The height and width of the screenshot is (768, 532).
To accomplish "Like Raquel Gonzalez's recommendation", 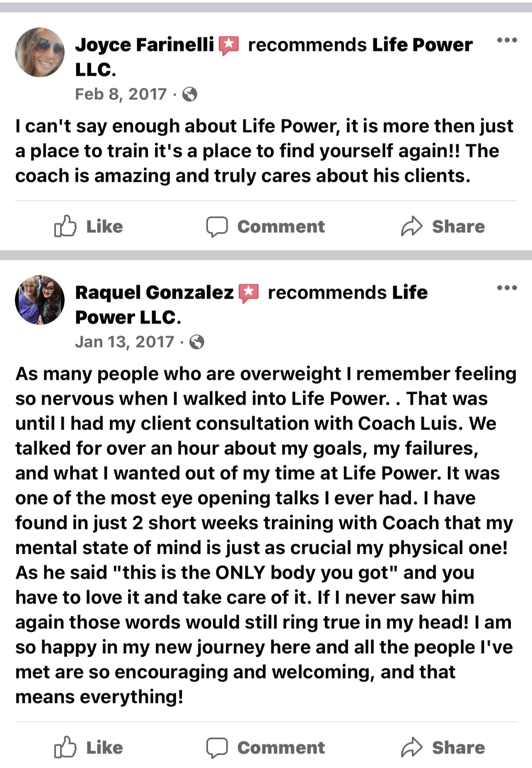I will pos(89,748).
